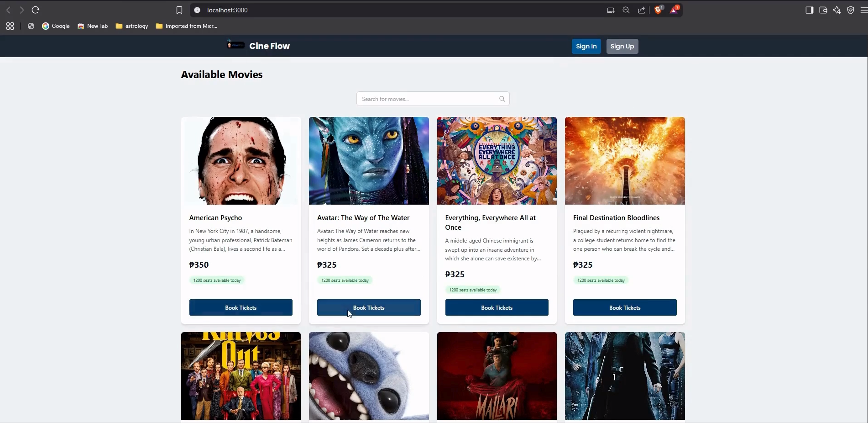Open the Brave Wallet
The width and height of the screenshot is (868, 423).
tap(823, 10)
